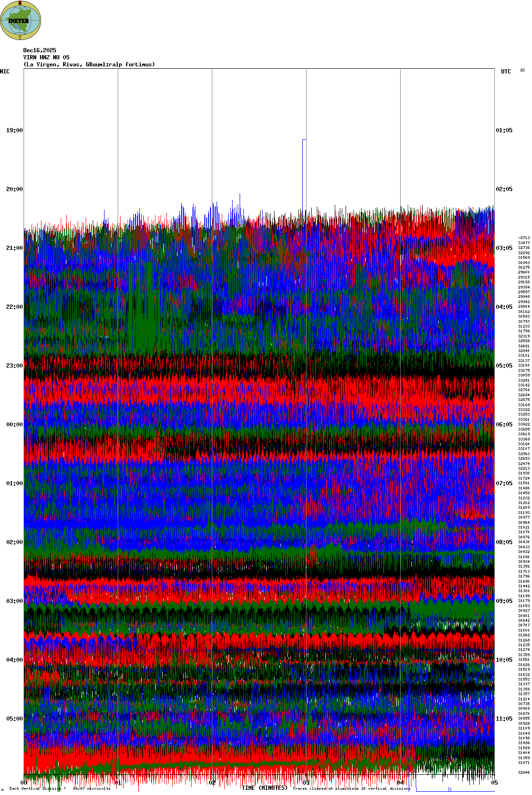
Task: Click the 05 minute mark on the axis
Action: pyautogui.click(x=494, y=783)
